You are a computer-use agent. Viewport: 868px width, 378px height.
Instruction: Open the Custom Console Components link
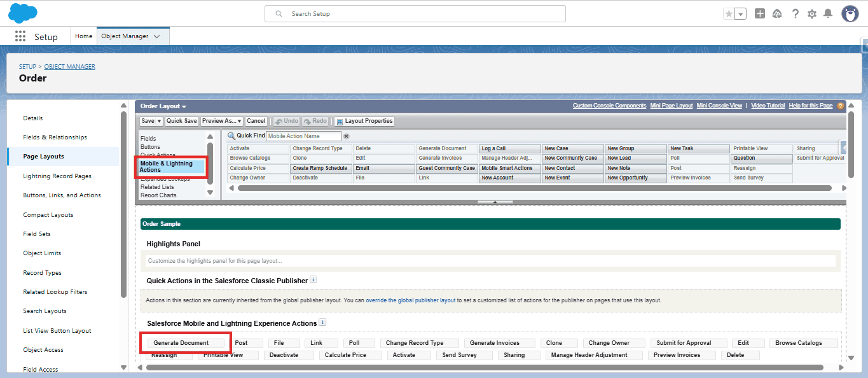(609, 106)
